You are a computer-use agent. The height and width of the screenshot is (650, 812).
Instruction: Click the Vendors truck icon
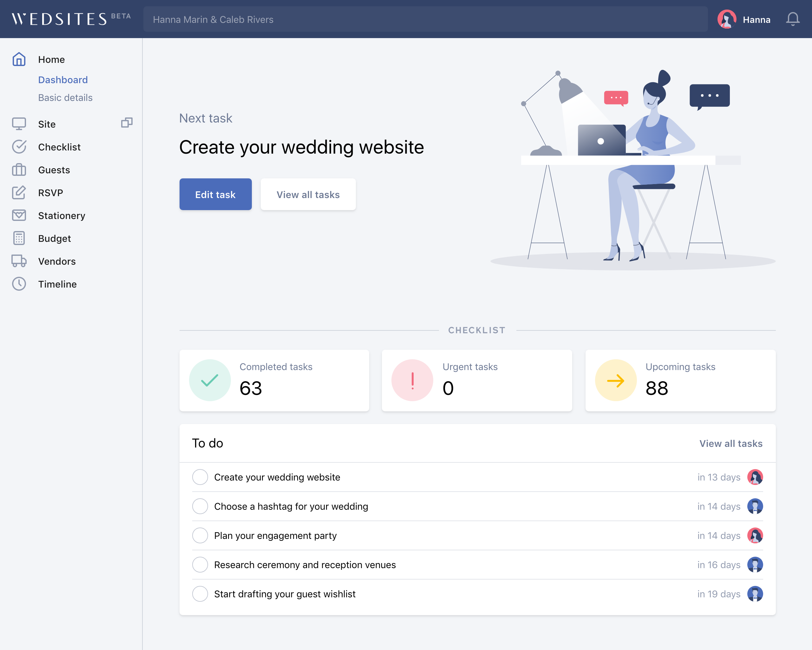[19, 261]
